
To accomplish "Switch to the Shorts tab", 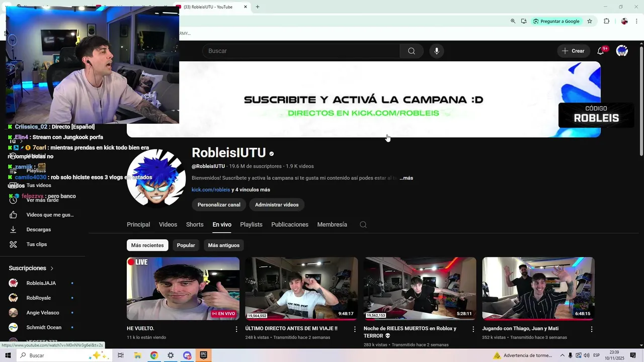I will pos(195,225).
